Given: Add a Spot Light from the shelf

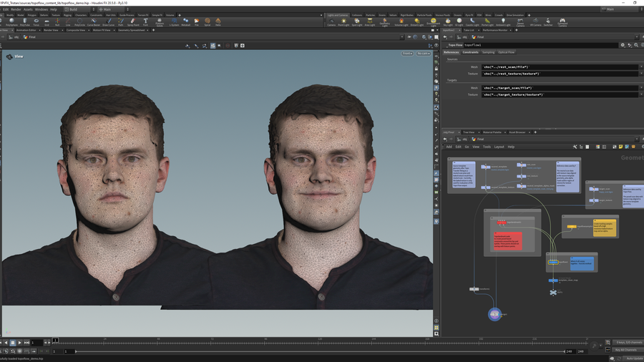Looking at the screenshot, I should coord(357,21).
